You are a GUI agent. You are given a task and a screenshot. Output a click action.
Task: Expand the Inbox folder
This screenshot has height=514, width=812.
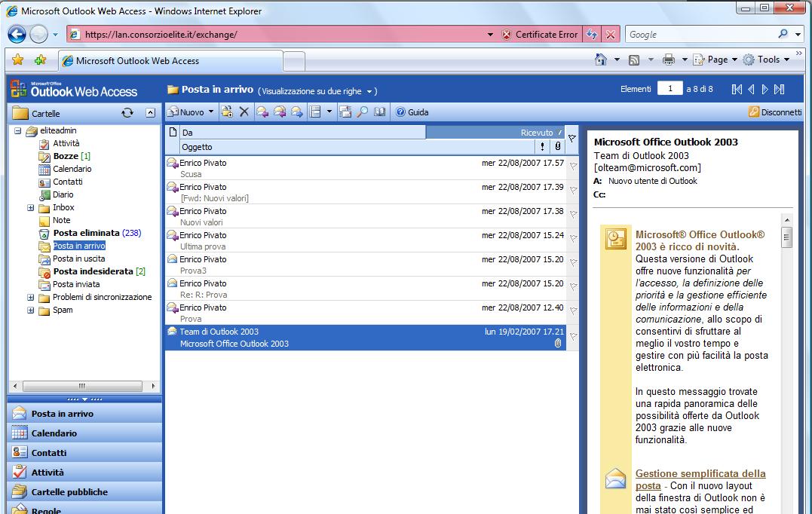click(31, 207)
